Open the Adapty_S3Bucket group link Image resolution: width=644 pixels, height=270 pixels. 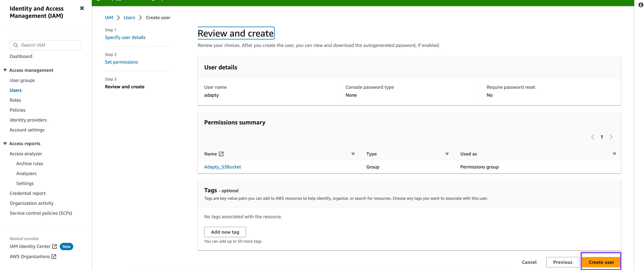click(x=222, y=167)
